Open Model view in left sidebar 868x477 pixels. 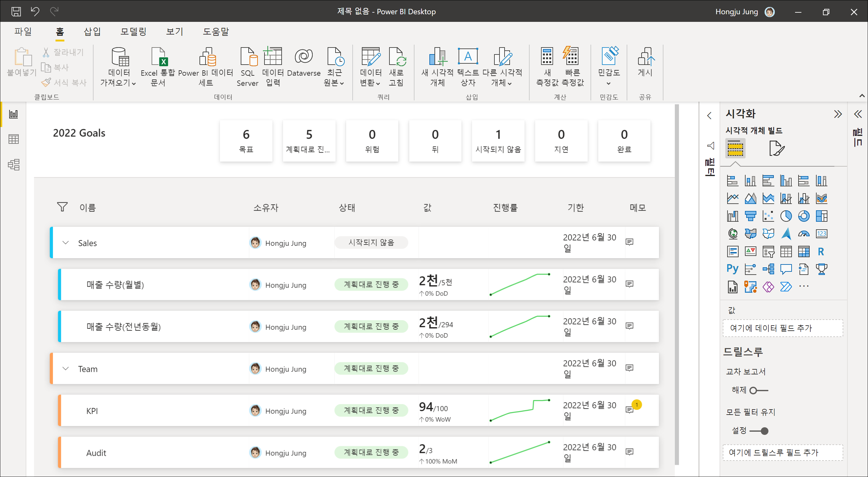click(x=13, y=165)
